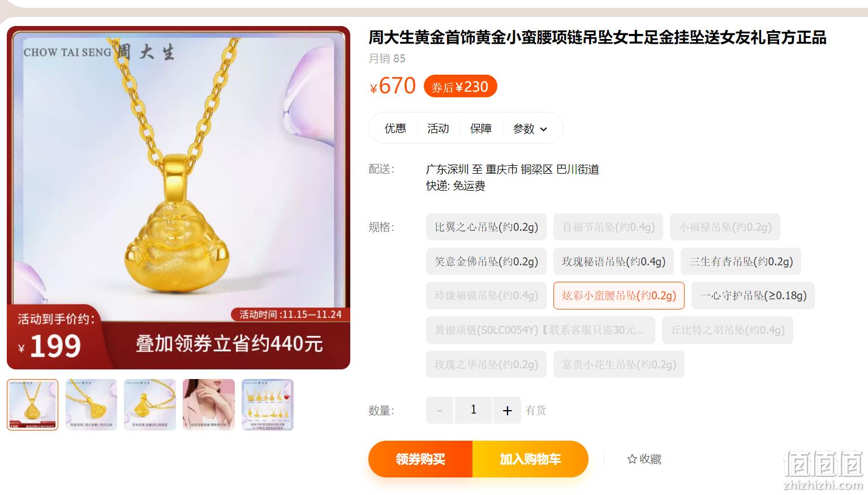Increase quantity with the plus button
Screen dimensions: 868x495
coord(507,410)
